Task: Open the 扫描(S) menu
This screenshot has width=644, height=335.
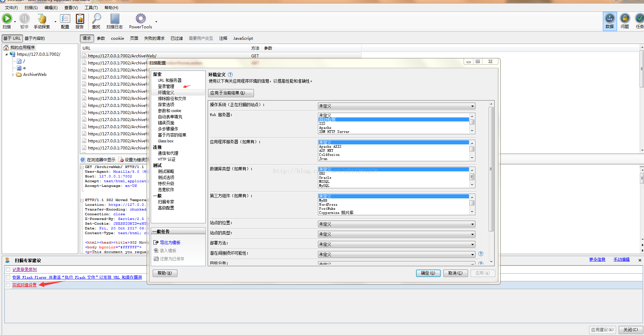Action: pos(31,7)
